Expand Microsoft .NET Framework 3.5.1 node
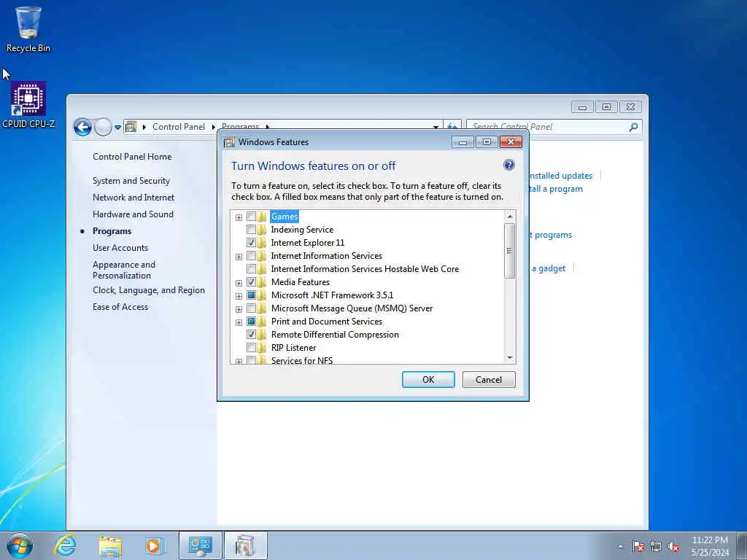 [x=239, y=296]
